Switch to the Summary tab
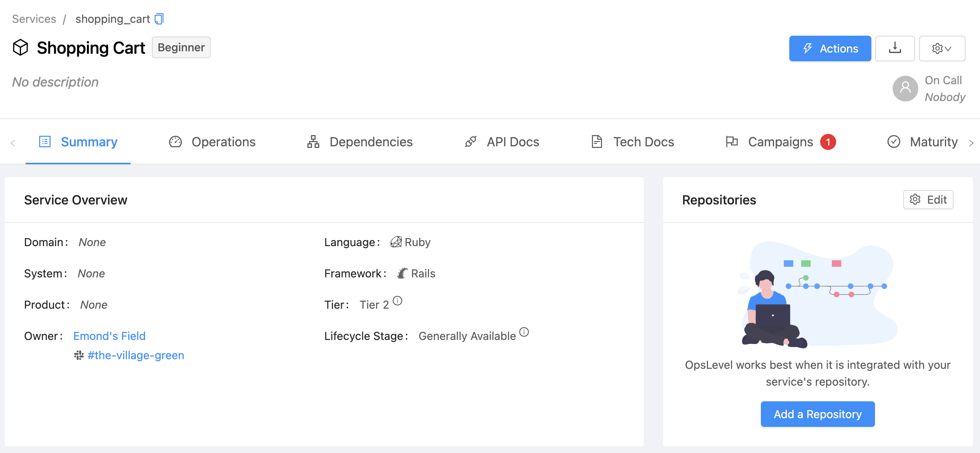Screen dimensions: 980x453 tap(78, 142)
